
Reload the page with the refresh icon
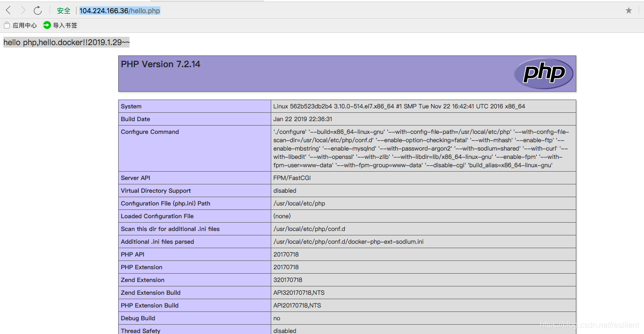pos(38,10)
